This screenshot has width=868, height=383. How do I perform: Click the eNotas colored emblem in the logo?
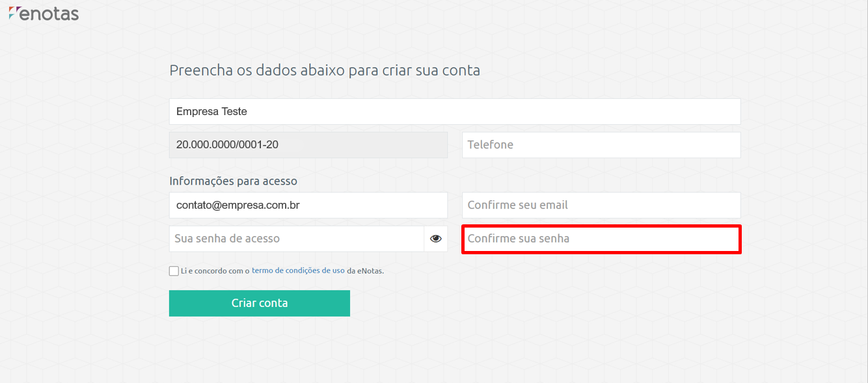tap(13, 12)
